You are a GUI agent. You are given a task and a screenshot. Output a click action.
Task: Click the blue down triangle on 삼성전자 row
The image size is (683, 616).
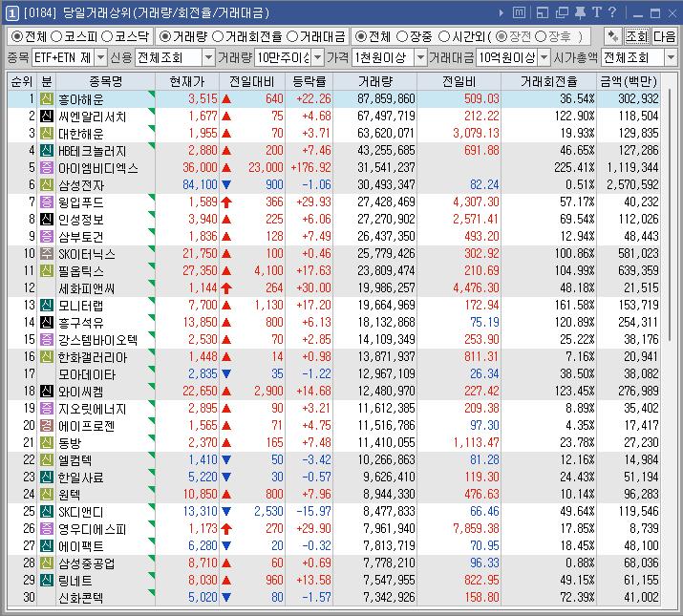coord(226,184)
